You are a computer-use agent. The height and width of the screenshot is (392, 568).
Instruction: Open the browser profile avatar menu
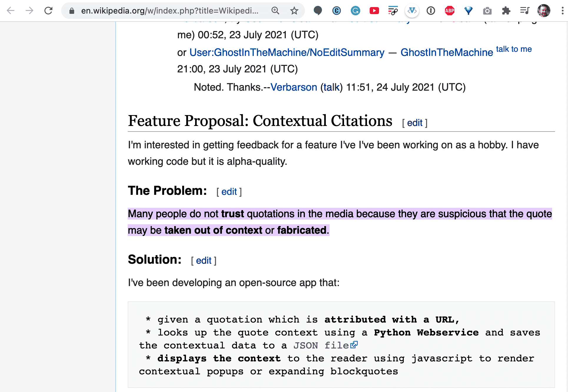[x=544, y=11]
